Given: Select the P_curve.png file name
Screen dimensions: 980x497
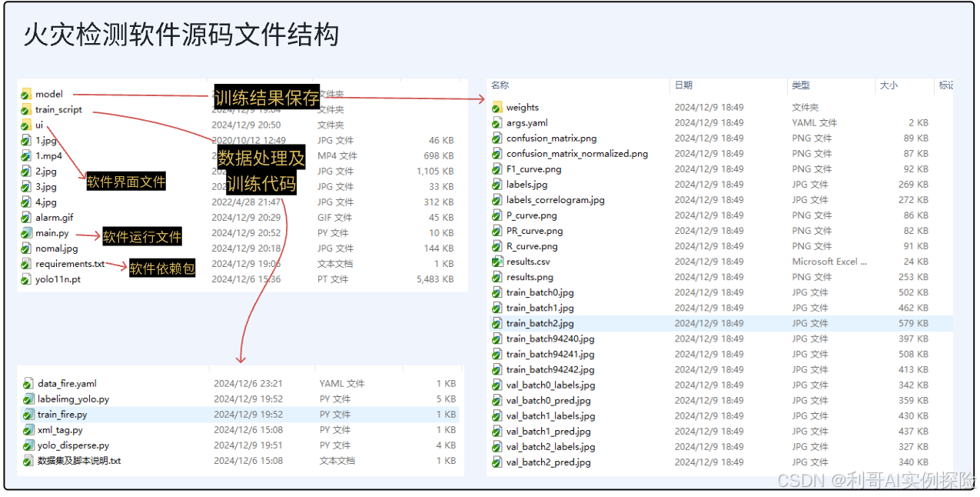Looking at the screenshot, I should pos(532,215).
